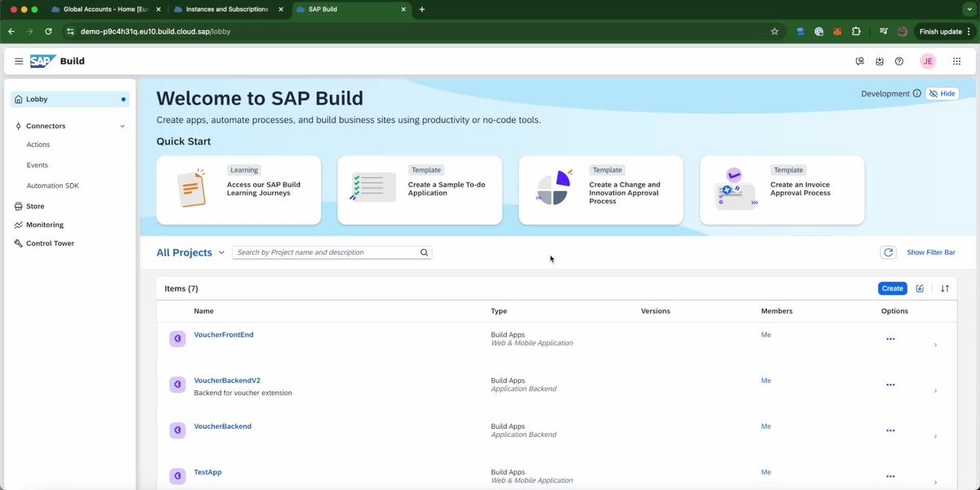
Task: Open SAP Build Learning Journeys card
Action: click(x=238, y=190)
